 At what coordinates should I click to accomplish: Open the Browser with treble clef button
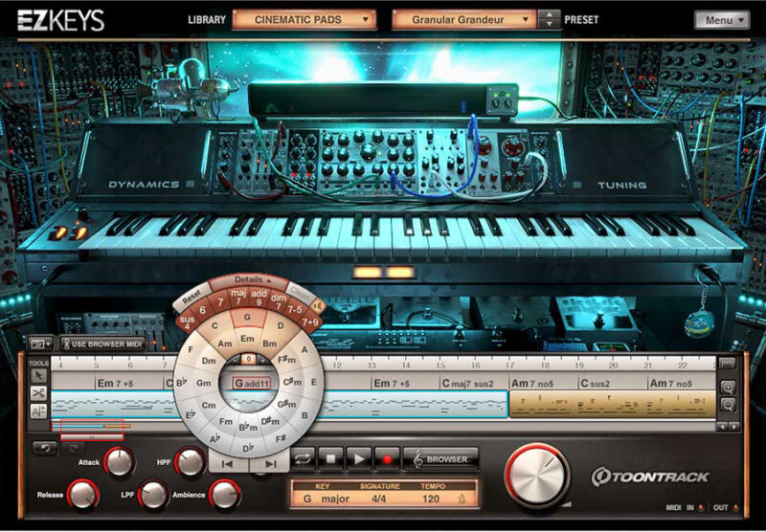click(x=441, y=459)
